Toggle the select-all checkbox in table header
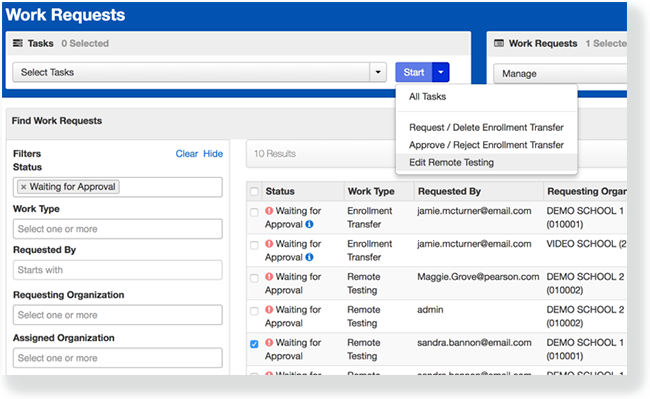Screen dimensions: 650x399 coord(254,191)
